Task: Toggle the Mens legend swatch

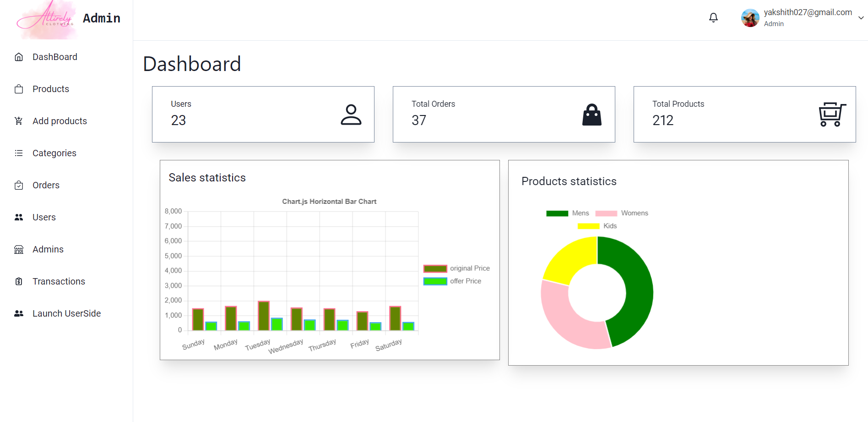Action: (557, 213)
